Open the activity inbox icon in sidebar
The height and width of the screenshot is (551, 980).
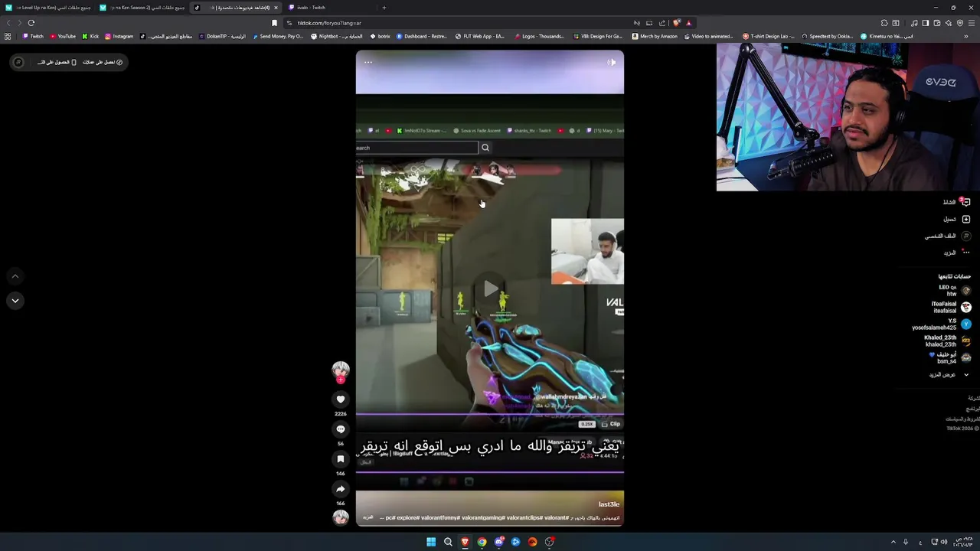(x=966, y=202)
